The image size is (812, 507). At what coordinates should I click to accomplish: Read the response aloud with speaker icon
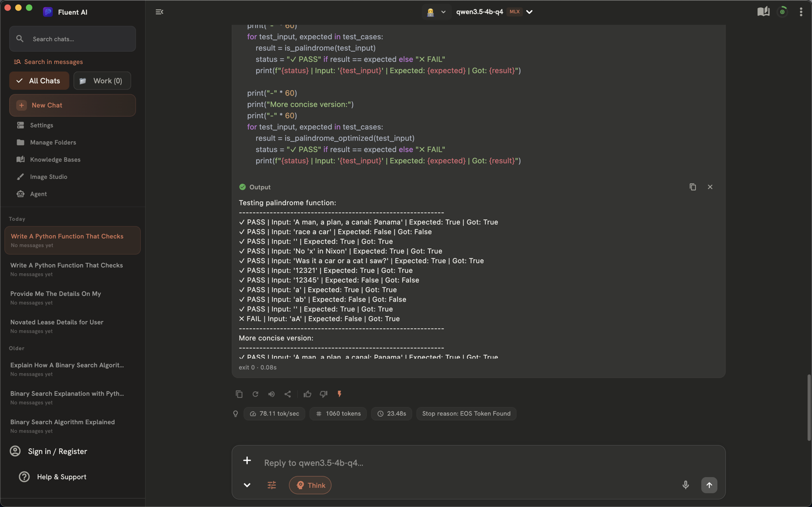272,394
